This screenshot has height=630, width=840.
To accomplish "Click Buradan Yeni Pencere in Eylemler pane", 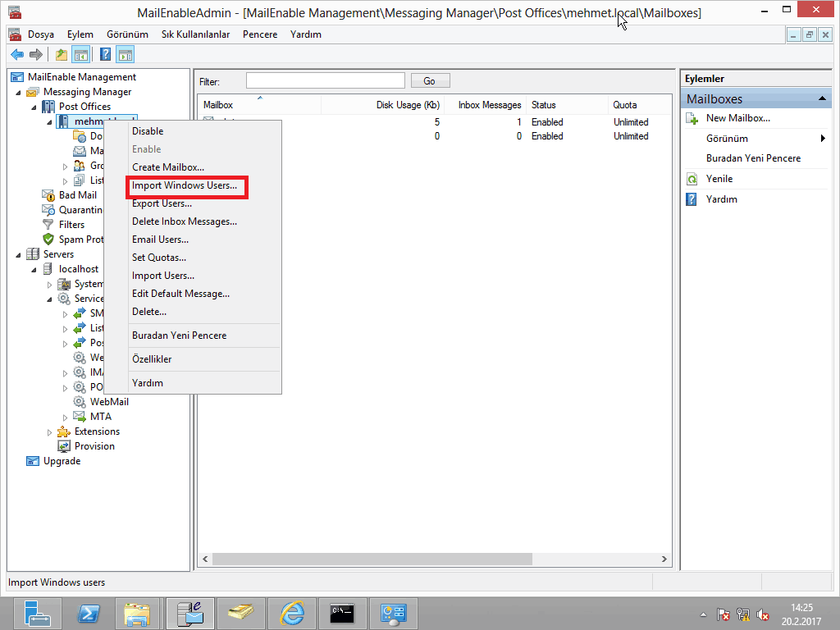I will [753, 158].
